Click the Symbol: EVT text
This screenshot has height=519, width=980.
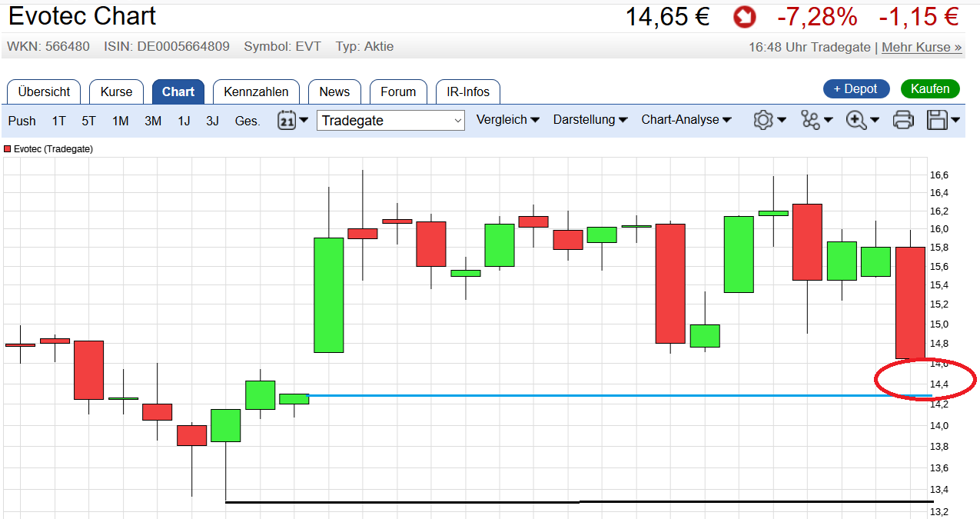pos(283,46)
